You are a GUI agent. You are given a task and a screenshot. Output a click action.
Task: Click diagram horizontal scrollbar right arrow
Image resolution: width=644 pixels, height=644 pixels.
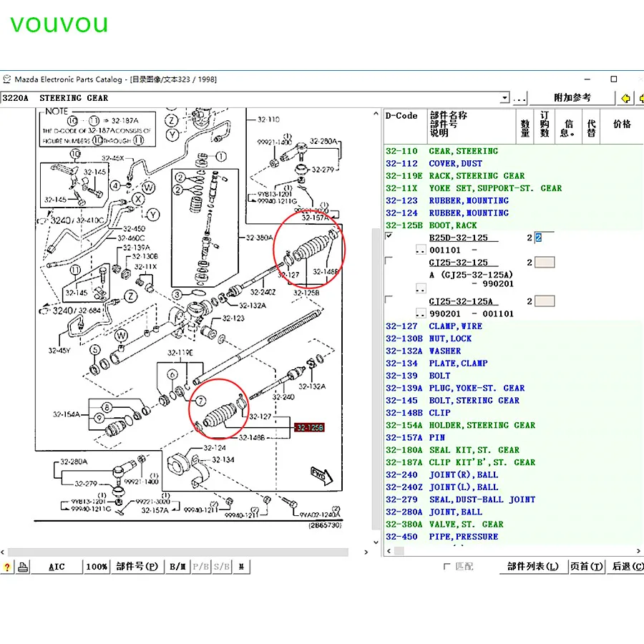(366, 552)
